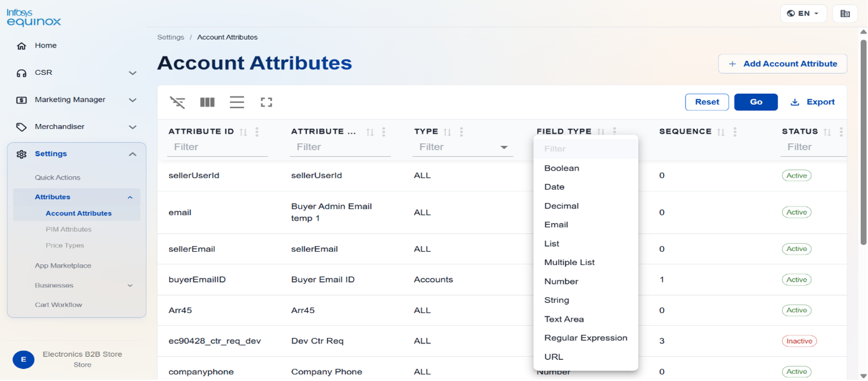Screen dimensions: 868x381
Task: Choose URL field type option
Action: click(x=586, y=357)
